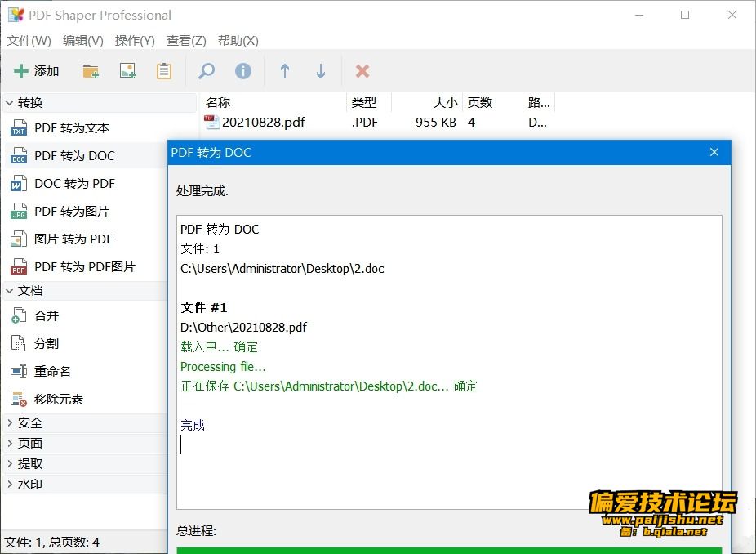
Task: Open the 文件(W) menu
Action: [29, 41]
